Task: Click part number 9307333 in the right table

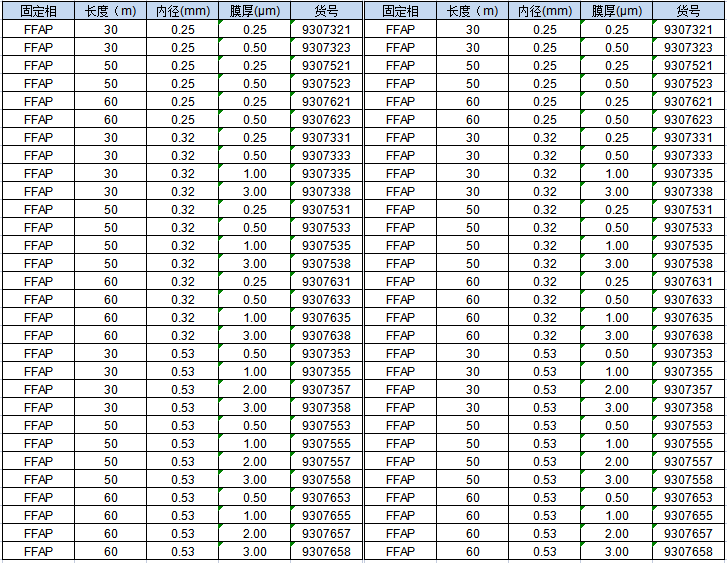Action: pos(689,156)
